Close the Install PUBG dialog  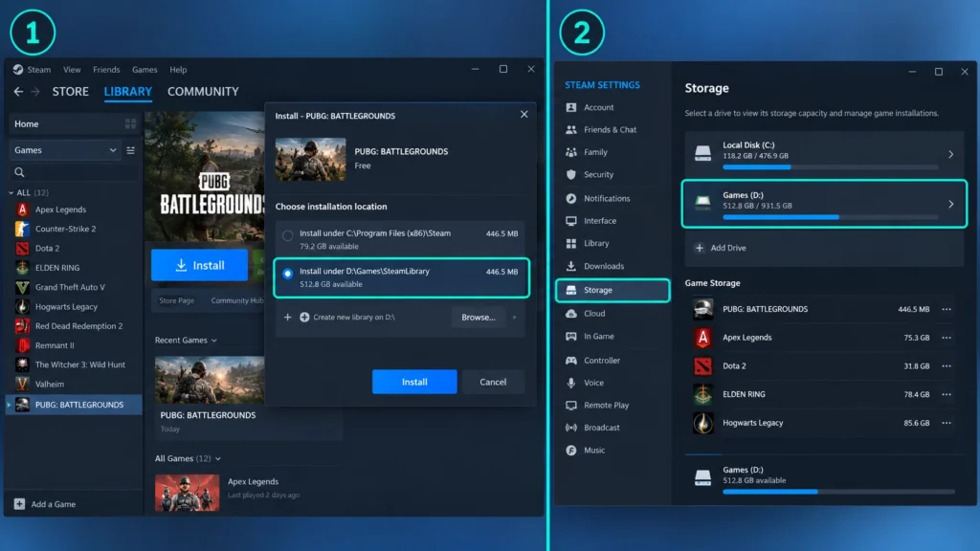tap(523, 115)
